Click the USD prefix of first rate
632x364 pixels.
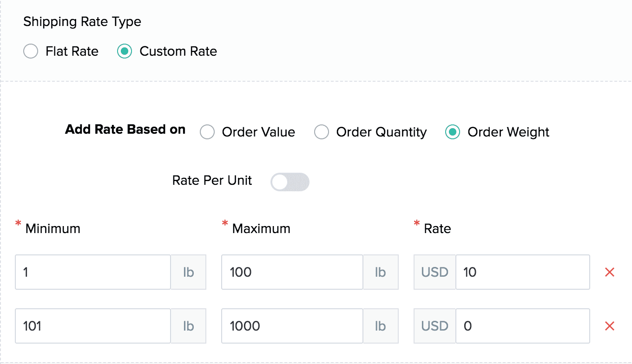click(x=435, y=272)
